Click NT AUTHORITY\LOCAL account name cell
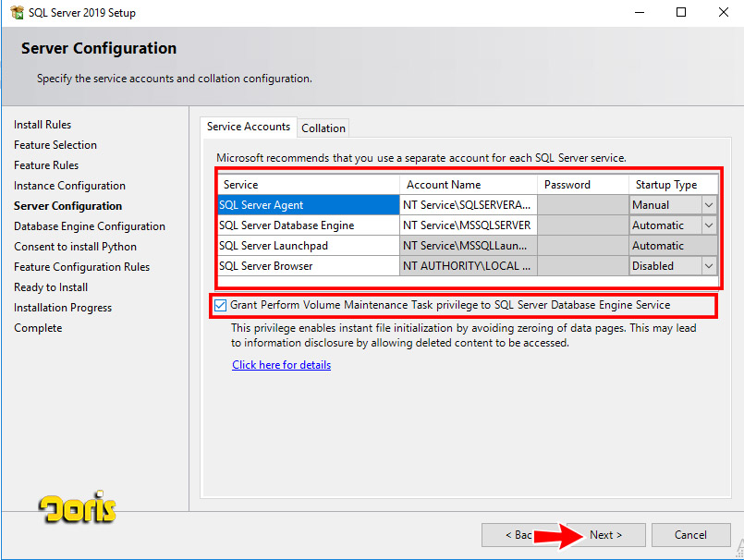The height and width of the screenshot is (560, 744). click(x=469, y=266)
